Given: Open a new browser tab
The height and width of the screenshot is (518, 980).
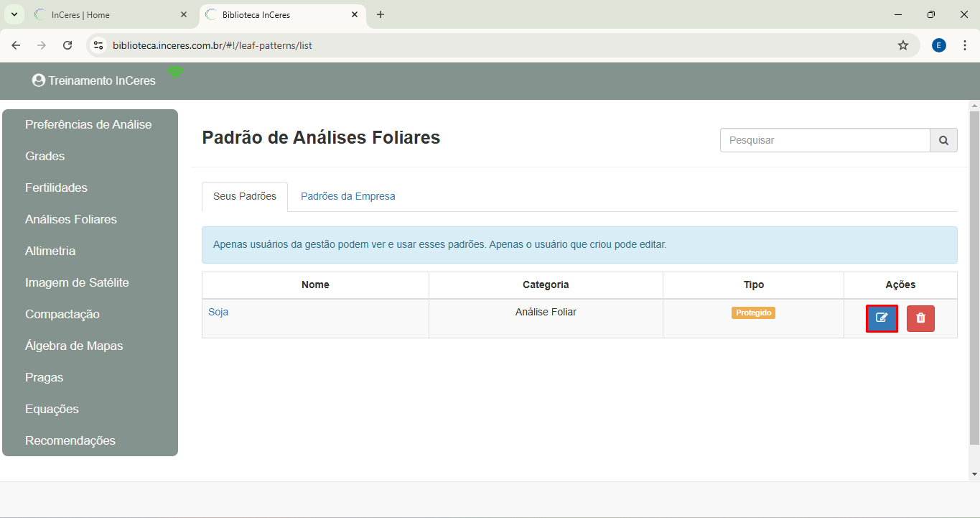Looking at the screenshot, I should (x=381, y=14).
